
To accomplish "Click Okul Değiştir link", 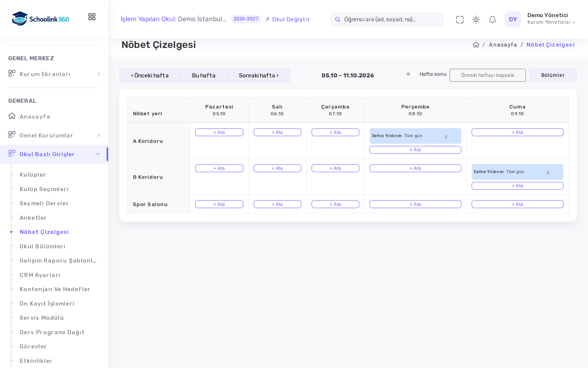I will pyautogui.click(x=287, y=19).
